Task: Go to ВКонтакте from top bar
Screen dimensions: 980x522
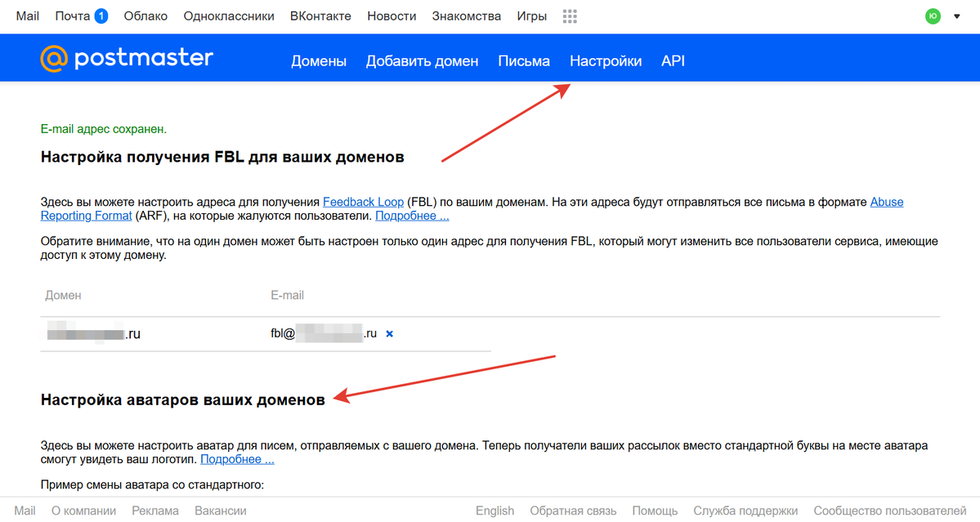Action: pos(320,16)
